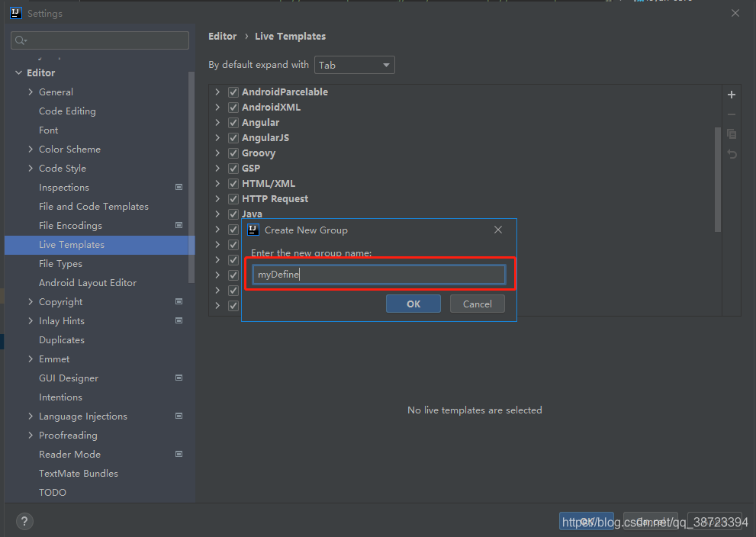Expand the AndroidXML template group
The height and width of the screenshot is (537, 756).
[x=217, y=108]
